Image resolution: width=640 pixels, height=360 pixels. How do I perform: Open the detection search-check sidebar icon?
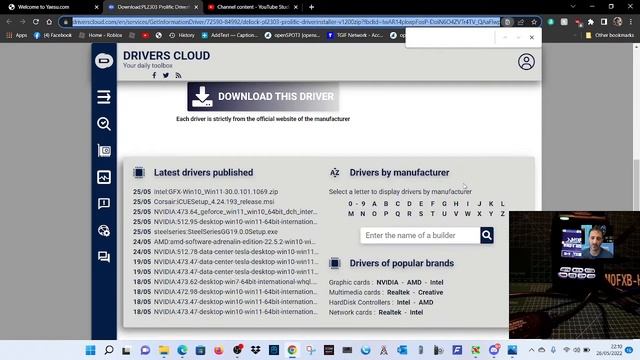pos(104,124)
